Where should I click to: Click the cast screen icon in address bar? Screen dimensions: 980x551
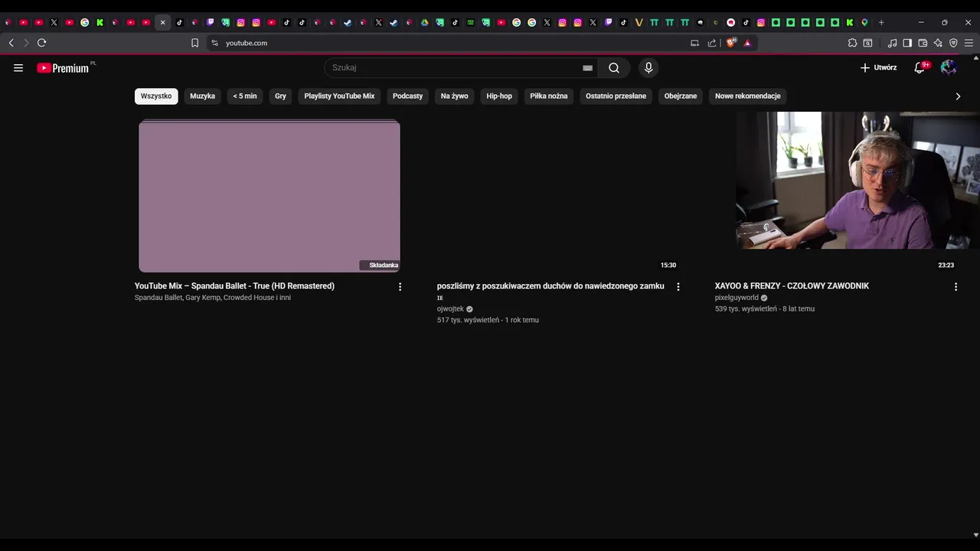[x=694, y=43]
